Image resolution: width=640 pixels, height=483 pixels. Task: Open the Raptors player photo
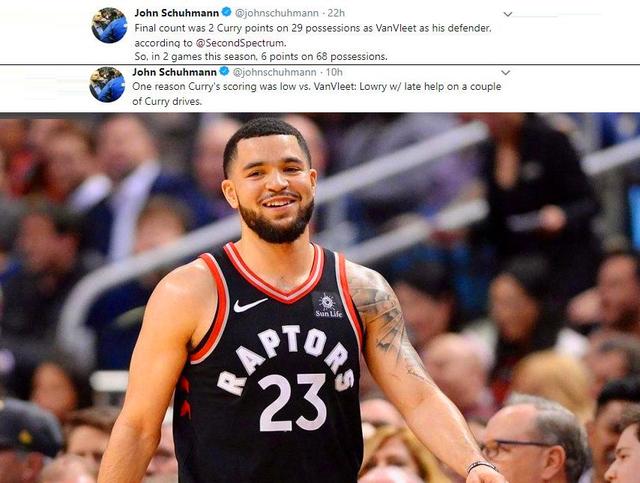[320, 298]
